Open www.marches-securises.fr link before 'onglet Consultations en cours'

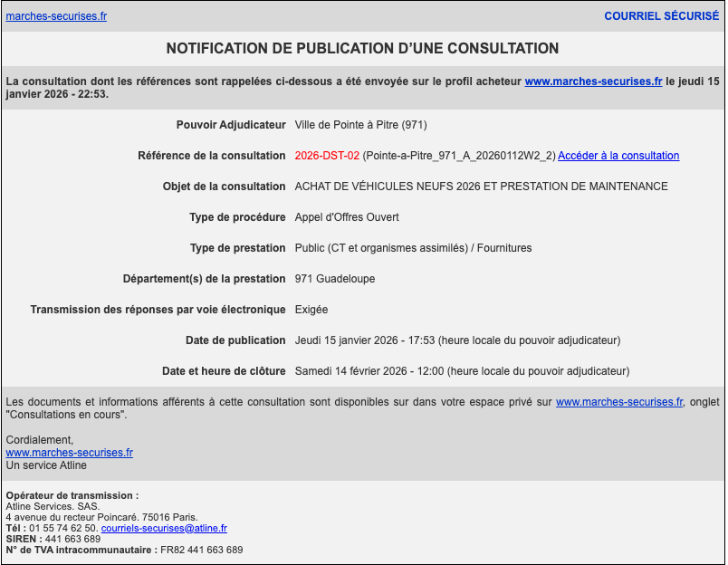(x=618, y=402)
